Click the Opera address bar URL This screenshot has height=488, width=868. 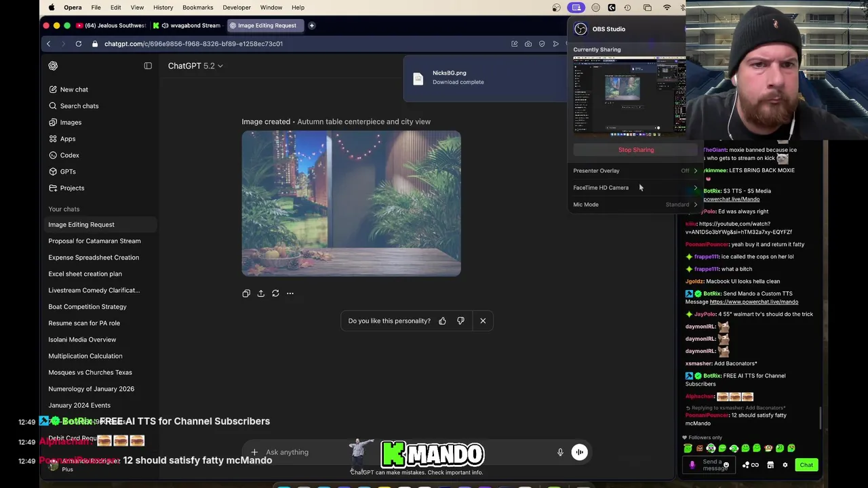193,43
